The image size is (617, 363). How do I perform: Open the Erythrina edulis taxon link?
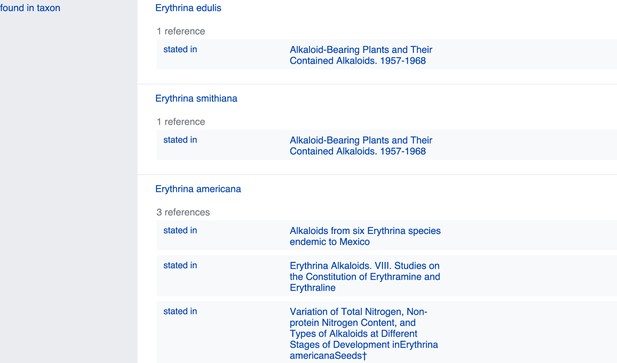tap(188, 8)
